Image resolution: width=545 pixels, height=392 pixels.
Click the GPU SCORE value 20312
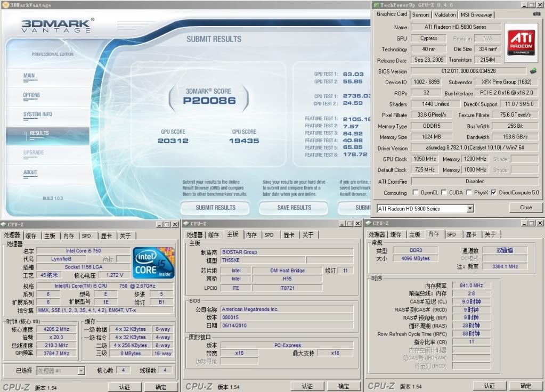click(173, 141)
